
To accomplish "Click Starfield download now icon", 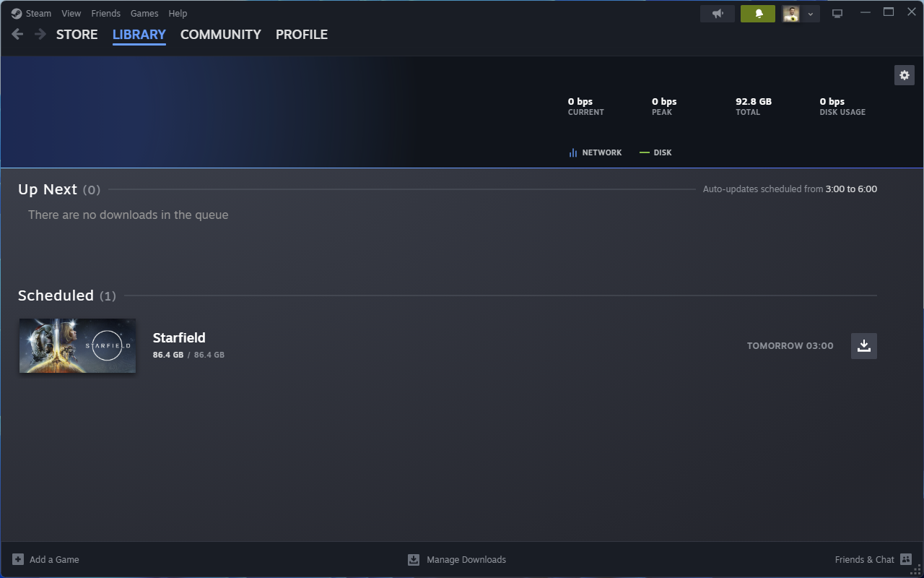I will [x=863, y=346].
